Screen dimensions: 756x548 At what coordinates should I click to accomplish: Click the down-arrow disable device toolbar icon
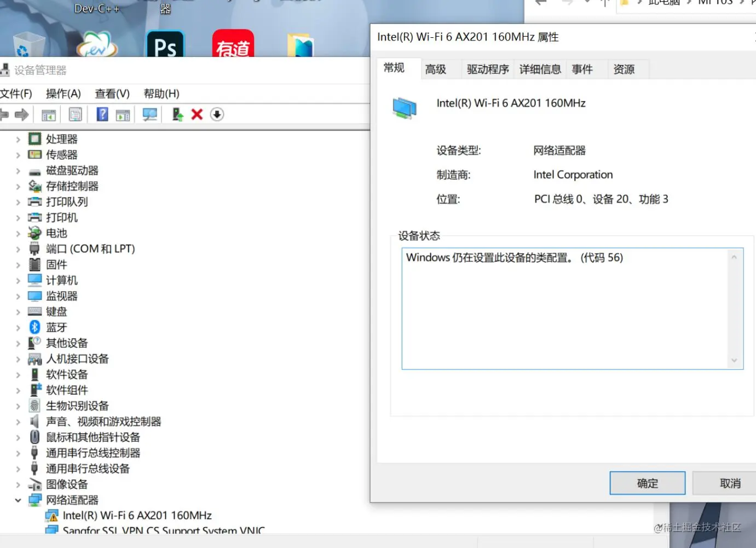(x=217, y=114)
